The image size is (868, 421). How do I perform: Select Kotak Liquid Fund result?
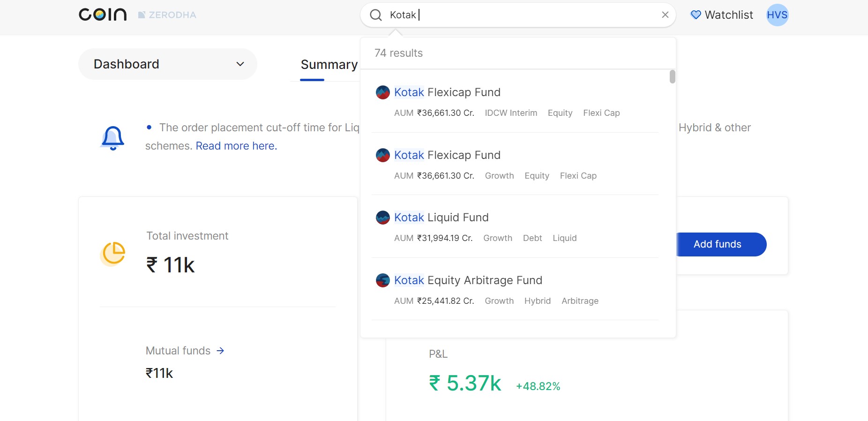[x=515, y=227]
